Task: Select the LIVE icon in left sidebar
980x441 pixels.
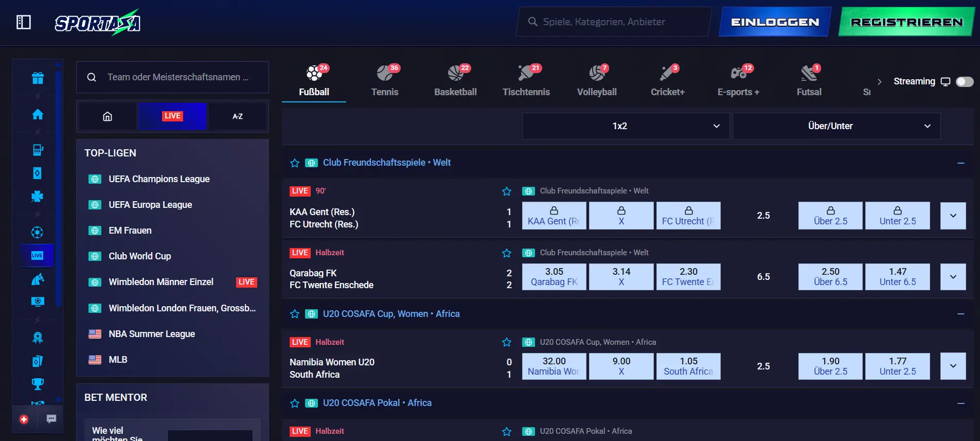Action: point(37,255)
